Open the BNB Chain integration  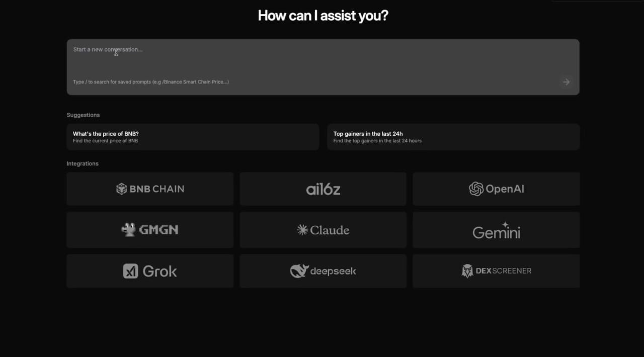(x=150, y=189)
